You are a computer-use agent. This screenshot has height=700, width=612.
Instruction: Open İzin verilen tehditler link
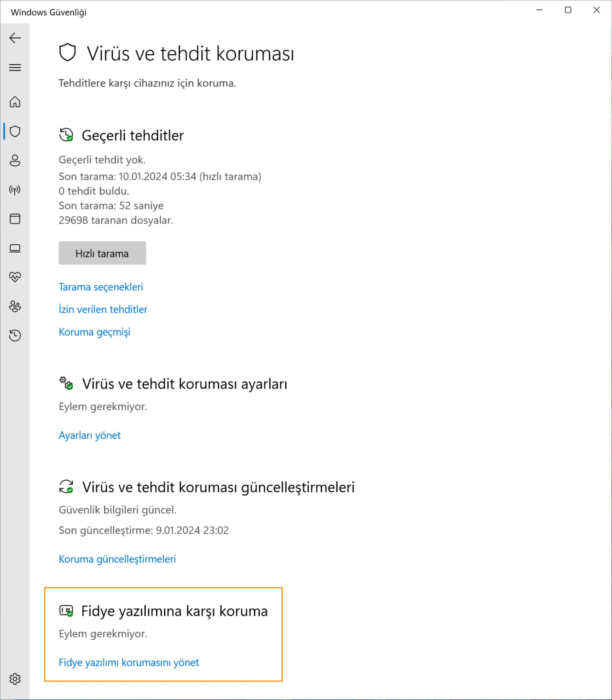[103, 309]
